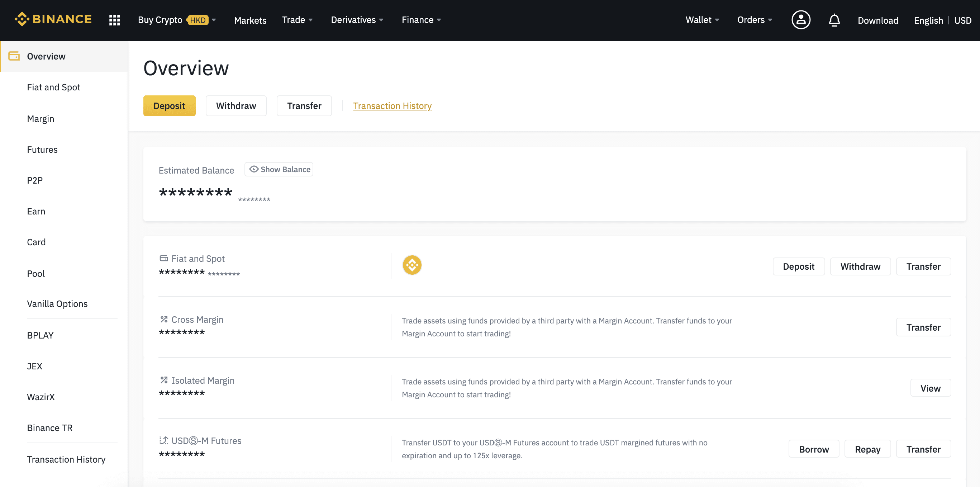Select Fiat and Spot in sidebar
This screenshot has width=980, height=487.
54,87
